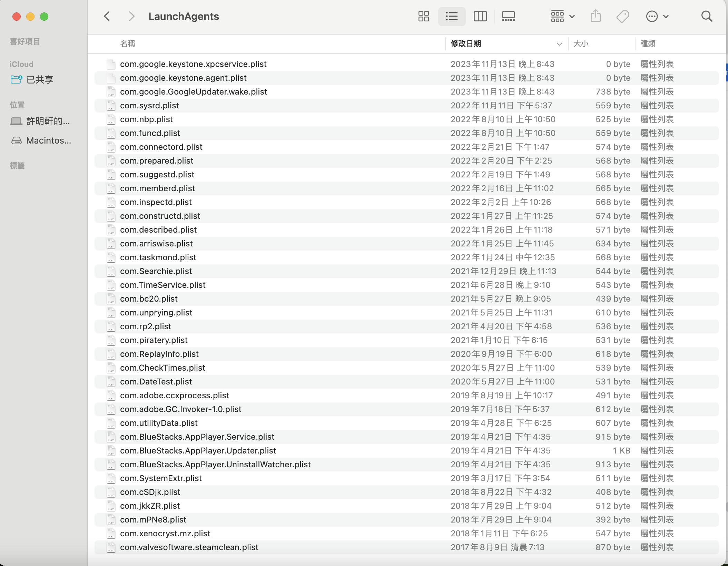This screenshot has width=728, height=566.
Task: Toggle sort order on 修改日期 column chevron
Action: click(x=559, y=44)
